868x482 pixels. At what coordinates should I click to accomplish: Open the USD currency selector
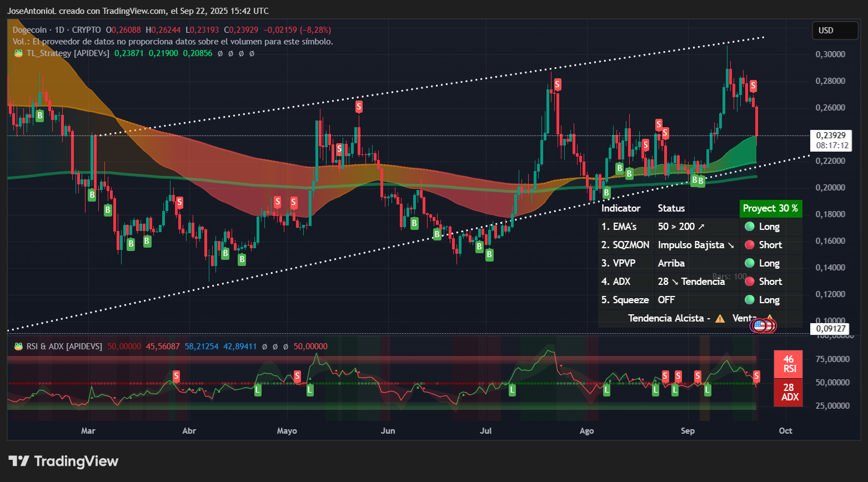point(835,31)
